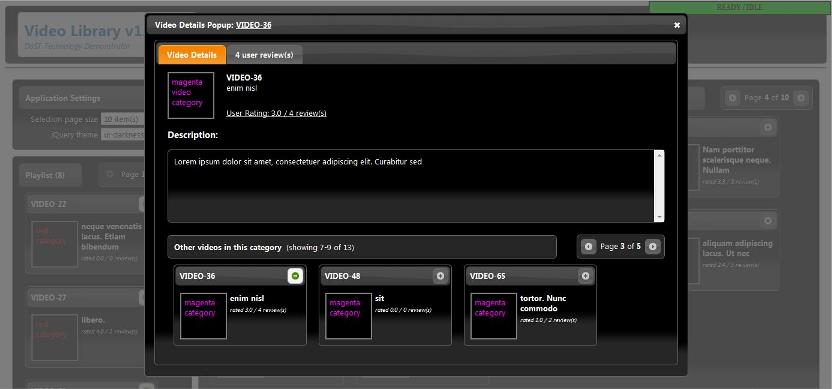Click the description scrollbar up arrow
Screen dimensions: 832x389
pos(660,155)
